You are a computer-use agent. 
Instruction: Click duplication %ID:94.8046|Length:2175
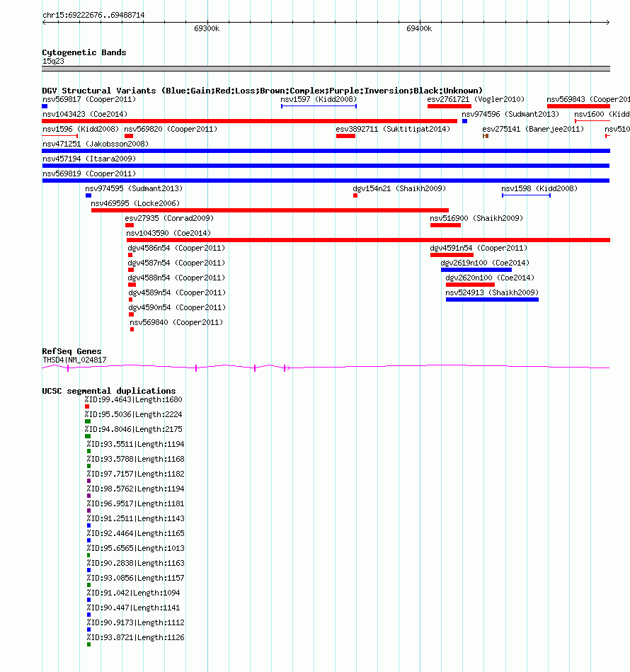[133, 429]
